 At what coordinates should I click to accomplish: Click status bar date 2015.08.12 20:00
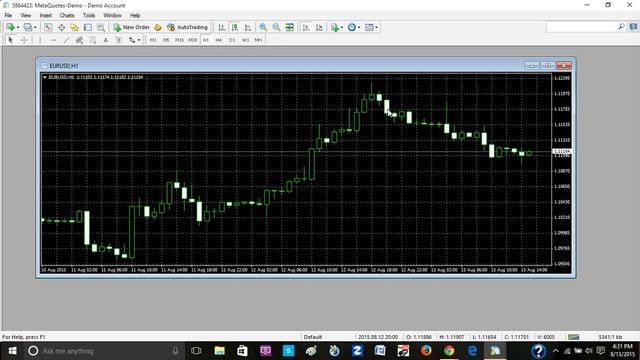pyautogui.click(x=378, y=337)
